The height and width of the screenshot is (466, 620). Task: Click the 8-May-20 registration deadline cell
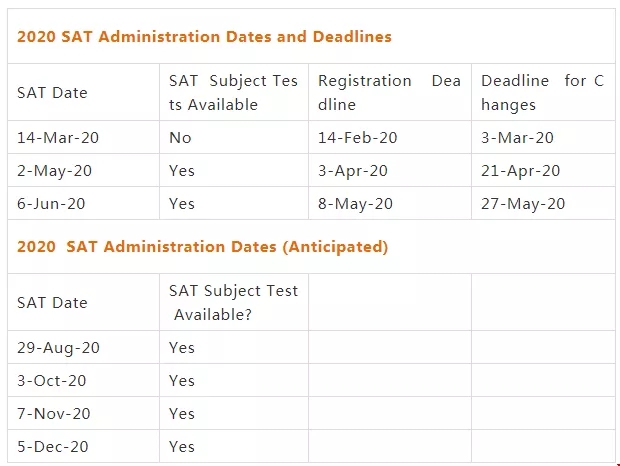tap(355, 204)
